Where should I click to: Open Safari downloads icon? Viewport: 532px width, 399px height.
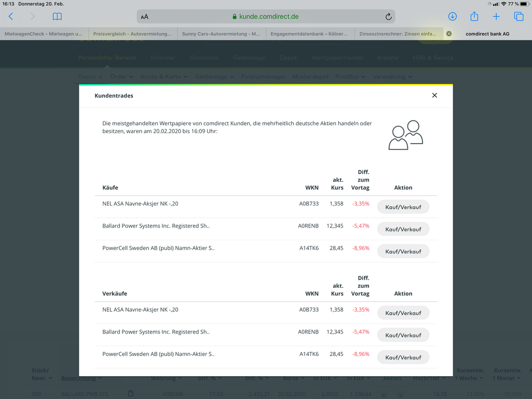pos(452,17)
